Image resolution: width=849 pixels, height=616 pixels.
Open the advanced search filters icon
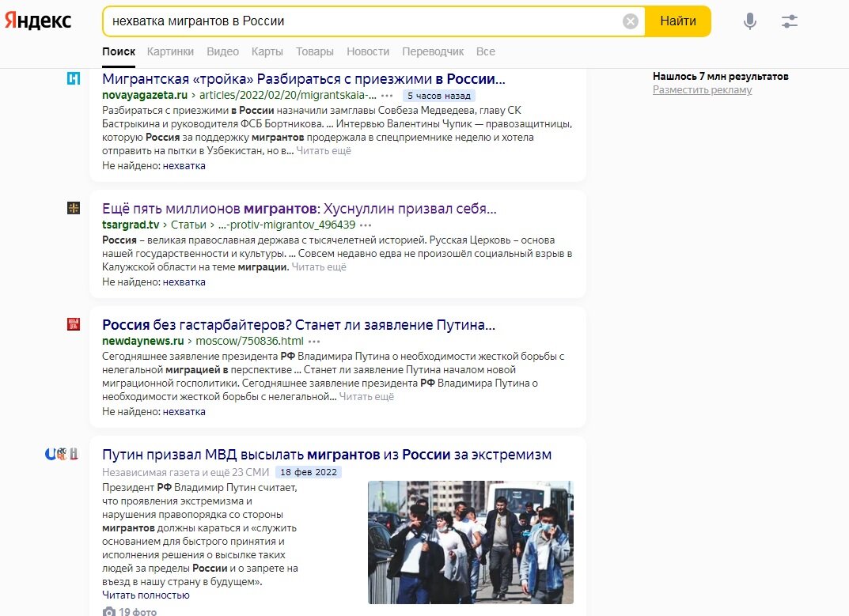(x=789, y=21)
